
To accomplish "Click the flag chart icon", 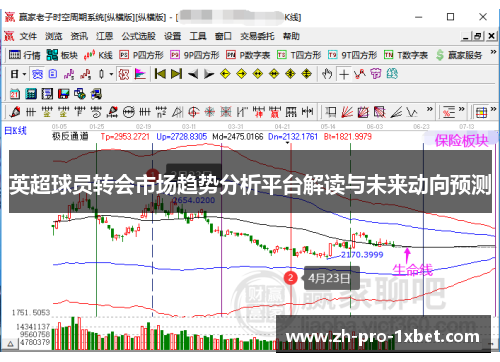I will [140, 74].
